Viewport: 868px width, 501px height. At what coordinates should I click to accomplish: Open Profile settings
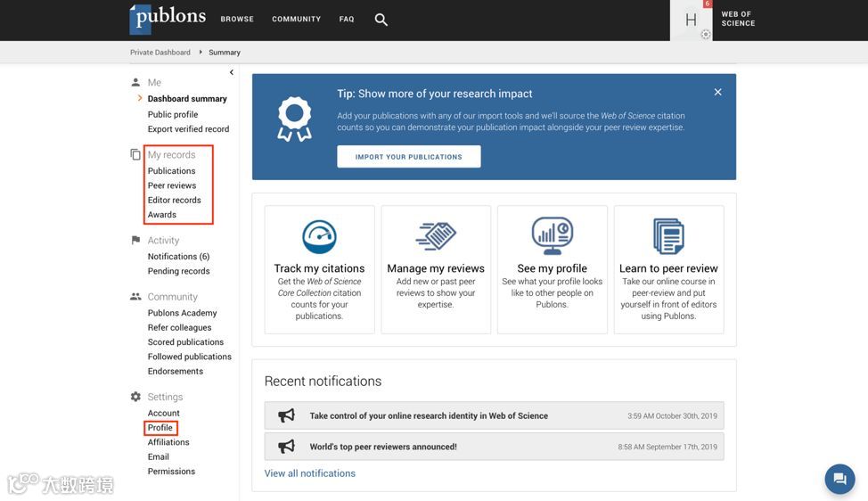160,427
